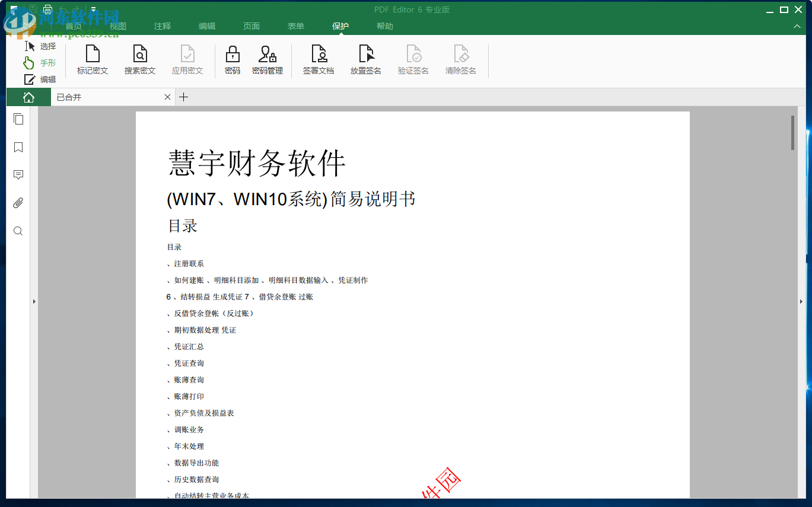Select 放置签名 place signature tool
The image size is (812, 507).
pos(366,60)
